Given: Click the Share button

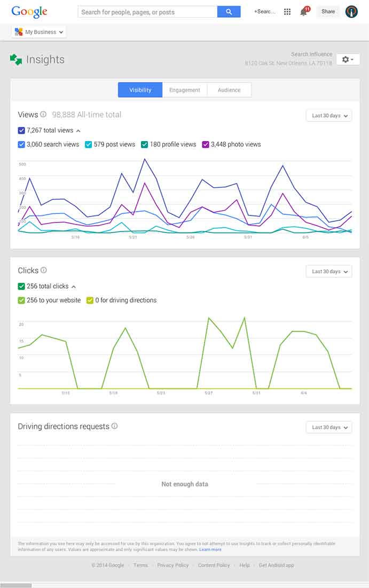Looking at the screenshot, I should click(328, 11).
